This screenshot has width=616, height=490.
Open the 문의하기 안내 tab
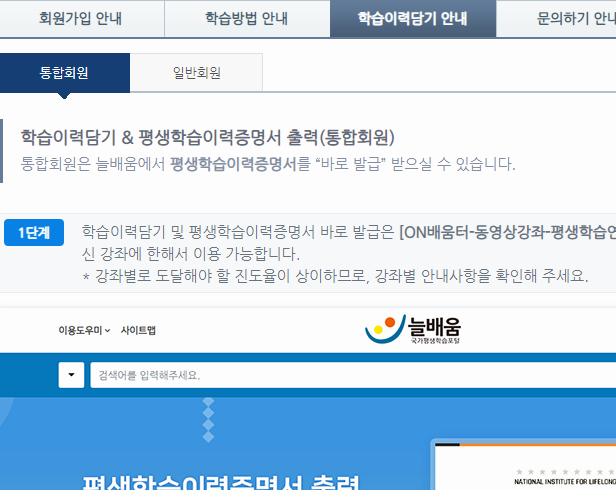[556, 18]
